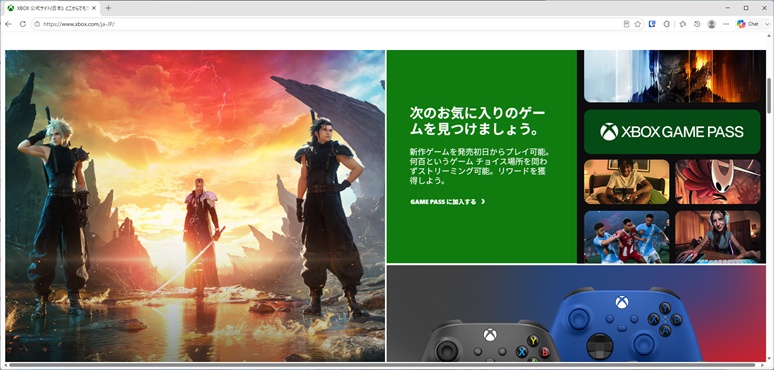Open immersive reader icon in address bar
The image size is (774, 370).
click(626, 24)
